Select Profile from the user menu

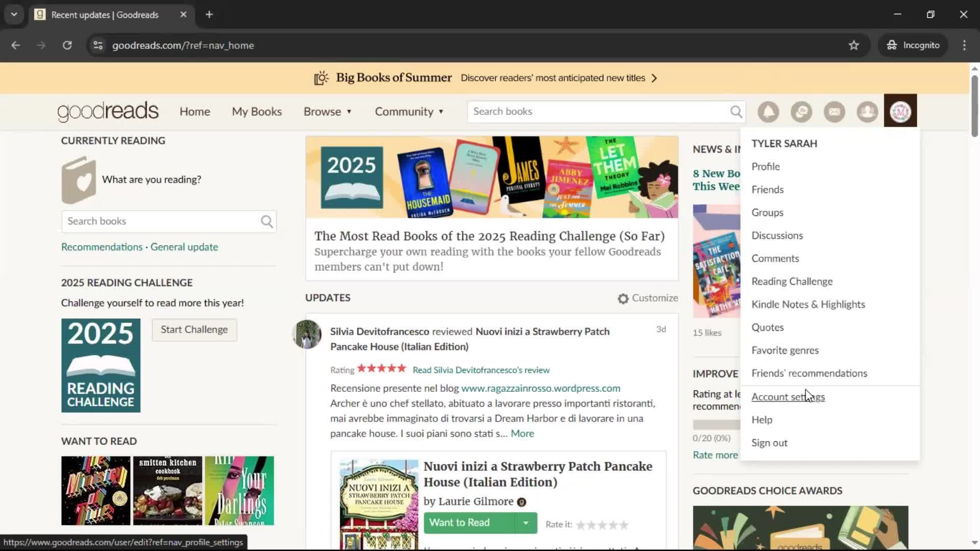(766, 166)
